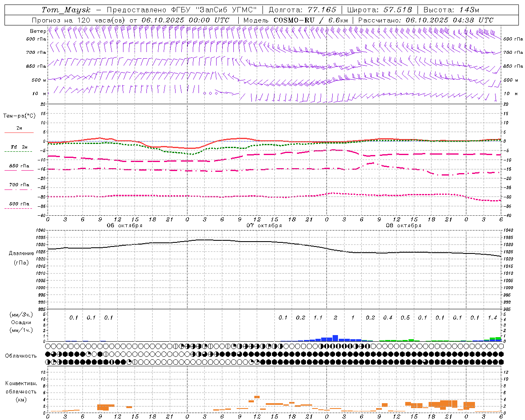Click the 10 м wind level label on left
Image resolution: width=525 pixels, height=420 pixels.
(39, 94)
